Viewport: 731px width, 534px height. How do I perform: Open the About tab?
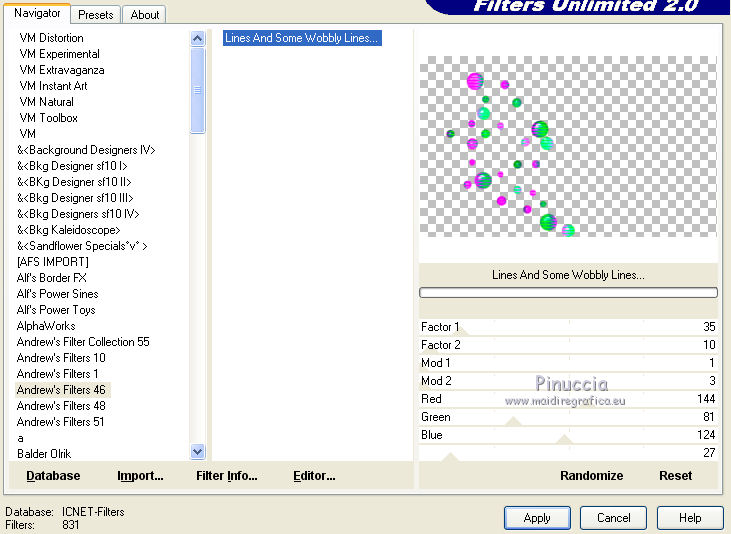[145, 15]
